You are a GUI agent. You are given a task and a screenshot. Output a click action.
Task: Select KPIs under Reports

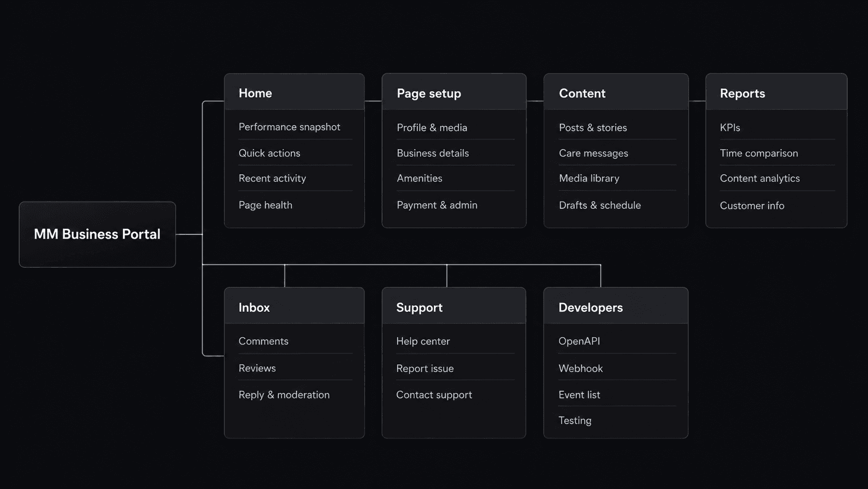(x=730, y=127)
